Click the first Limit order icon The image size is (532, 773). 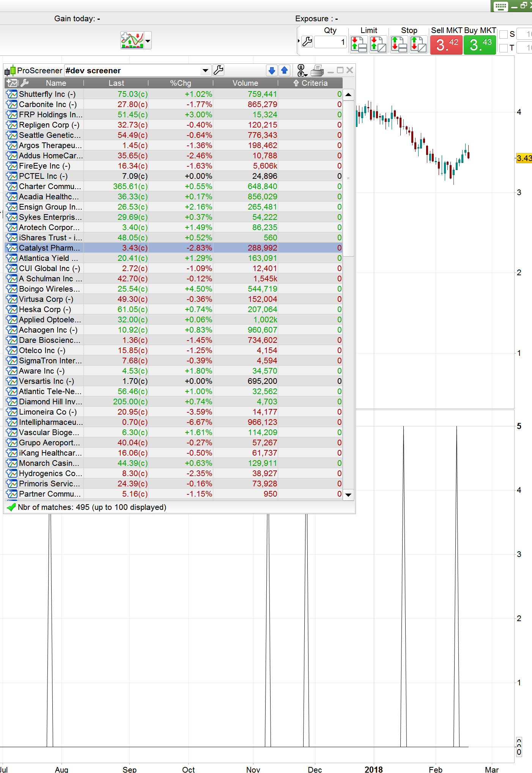[x=359, y=44]
